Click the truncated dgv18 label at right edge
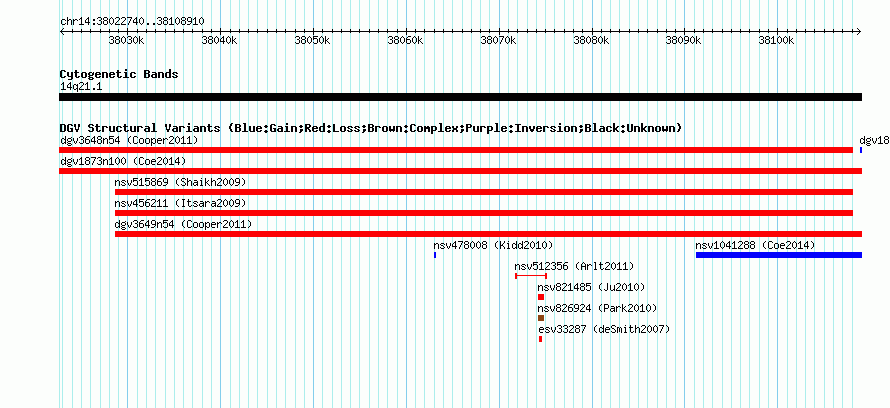This screenshot has height=408, width=890. pos(874,140)
